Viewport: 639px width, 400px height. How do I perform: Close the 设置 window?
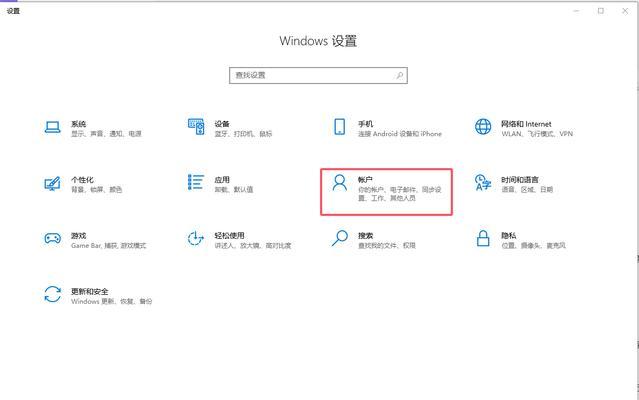click(625, 11)
